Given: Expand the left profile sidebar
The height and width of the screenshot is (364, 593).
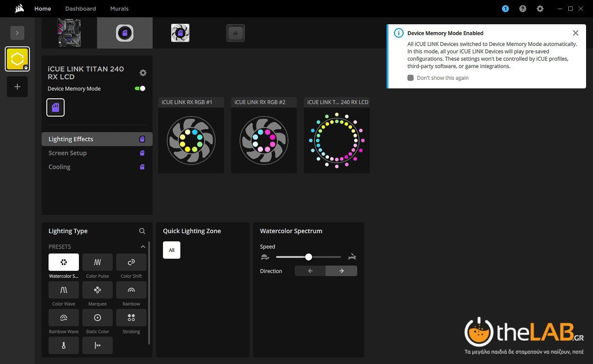Looking at the screenshot, I should pyautogui.click(x=17, y=33).
